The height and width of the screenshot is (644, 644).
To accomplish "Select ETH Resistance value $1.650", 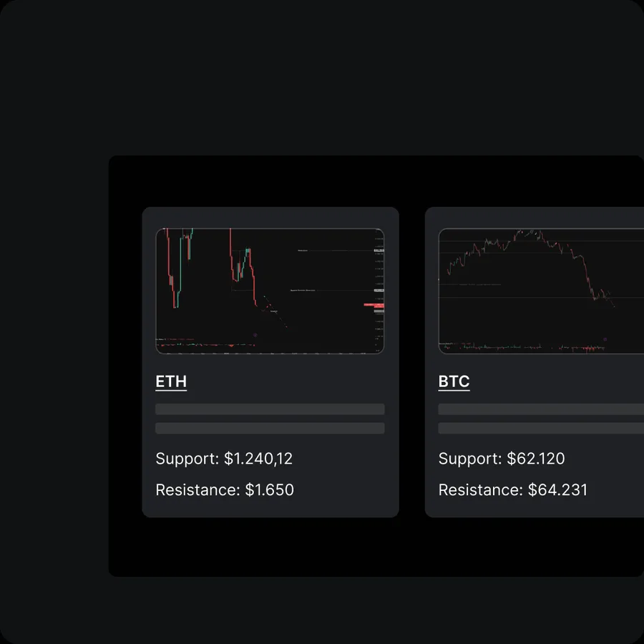I will tap(270, 489).
